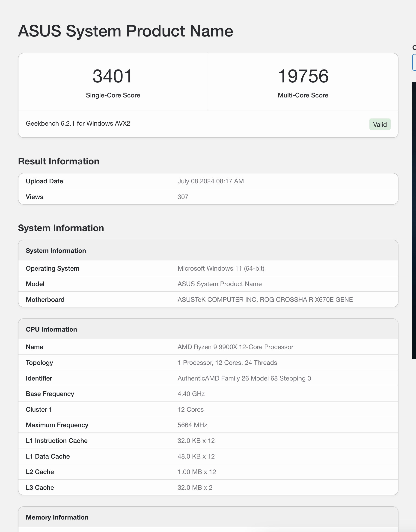This screenshot has width=416, height=532.
Task: Click the Upload Date value July 08 2024
Action: [211, 181]
